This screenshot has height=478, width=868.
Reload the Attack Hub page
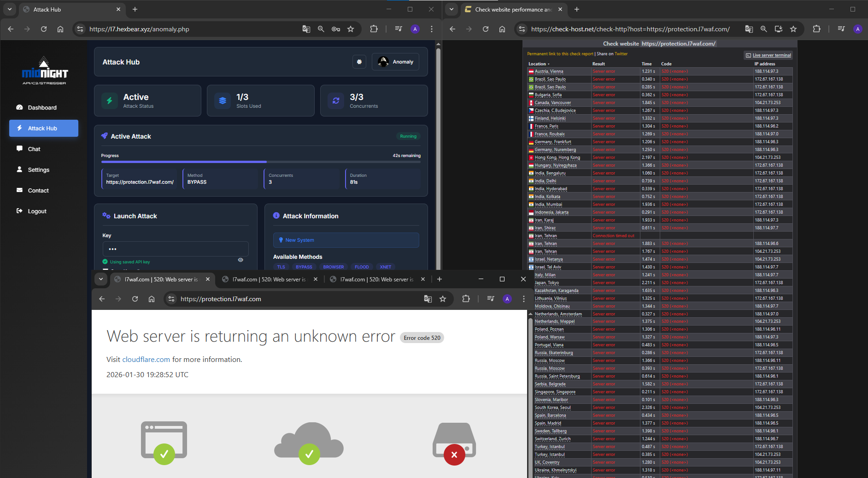click(44, 29)
